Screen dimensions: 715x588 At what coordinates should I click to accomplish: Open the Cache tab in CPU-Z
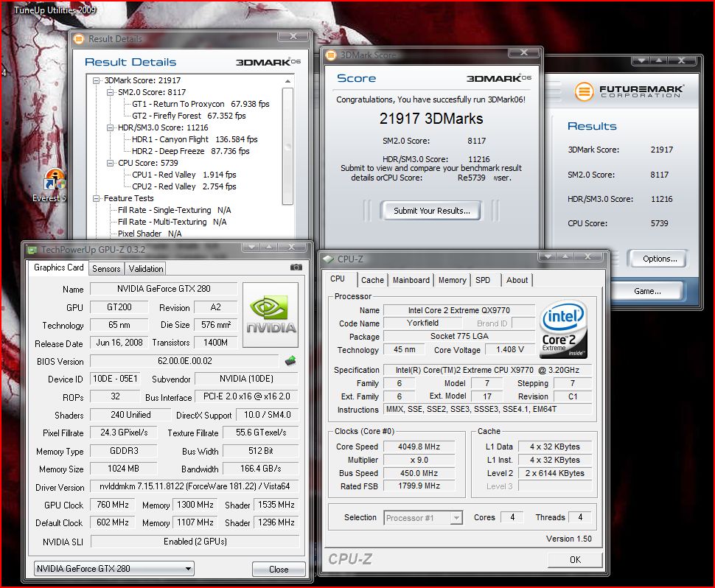[372, 280]
